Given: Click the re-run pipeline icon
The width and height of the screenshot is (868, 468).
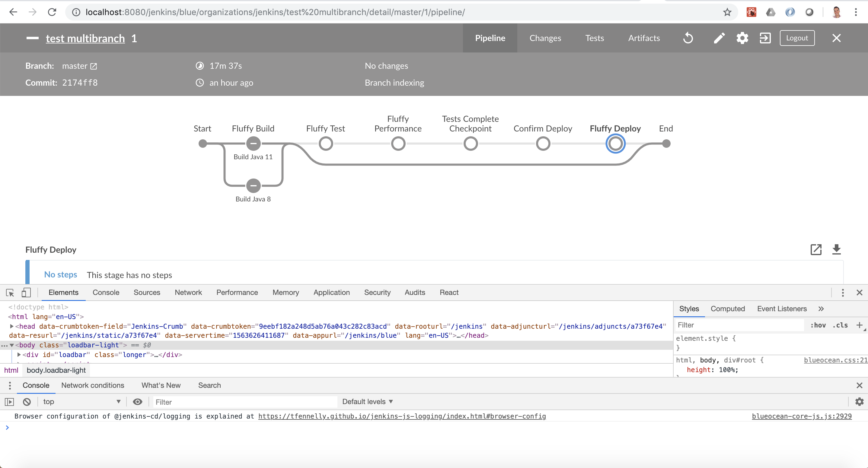Looking at the screenshot, I should (x=688, y=38).
